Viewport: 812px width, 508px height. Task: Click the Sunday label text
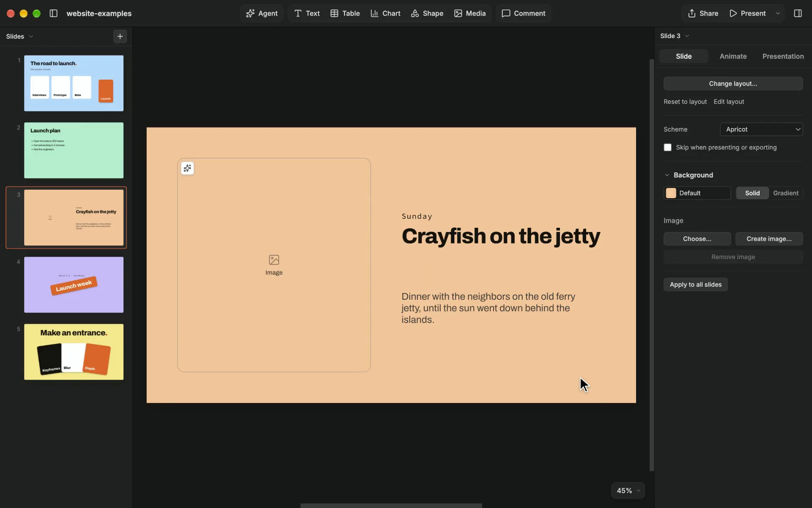(417, 216)
